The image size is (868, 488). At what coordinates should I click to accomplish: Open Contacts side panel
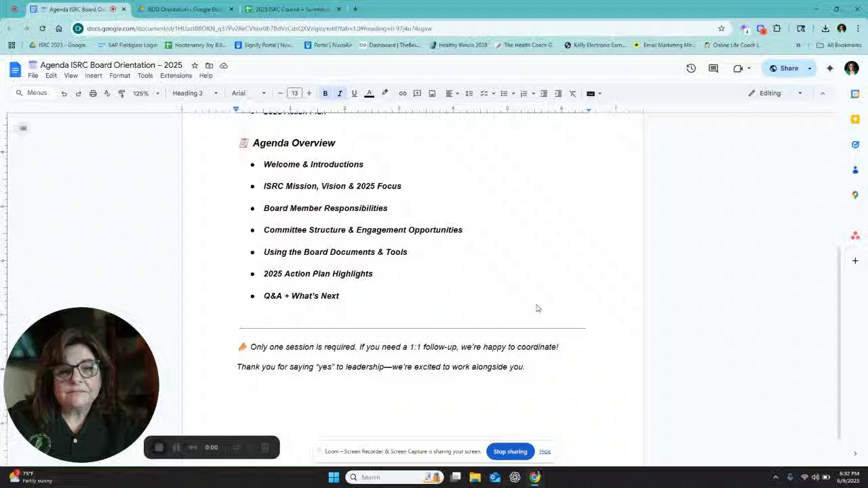point(855,169)
